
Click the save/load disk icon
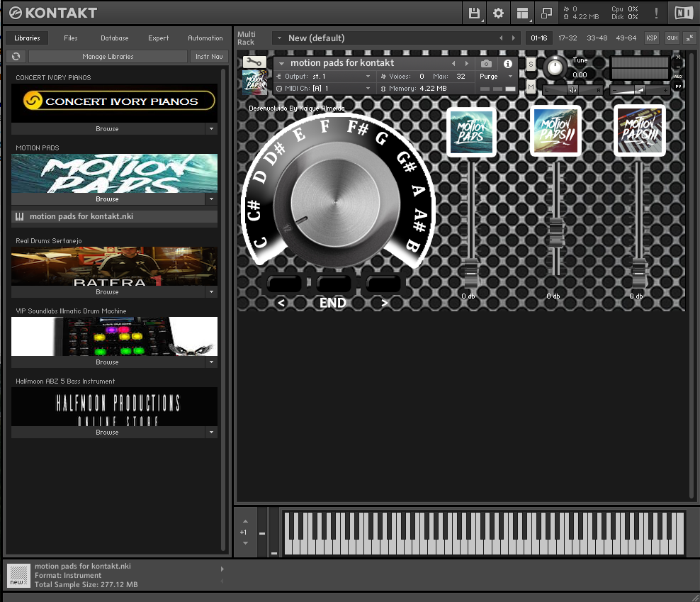coord(474,13)
